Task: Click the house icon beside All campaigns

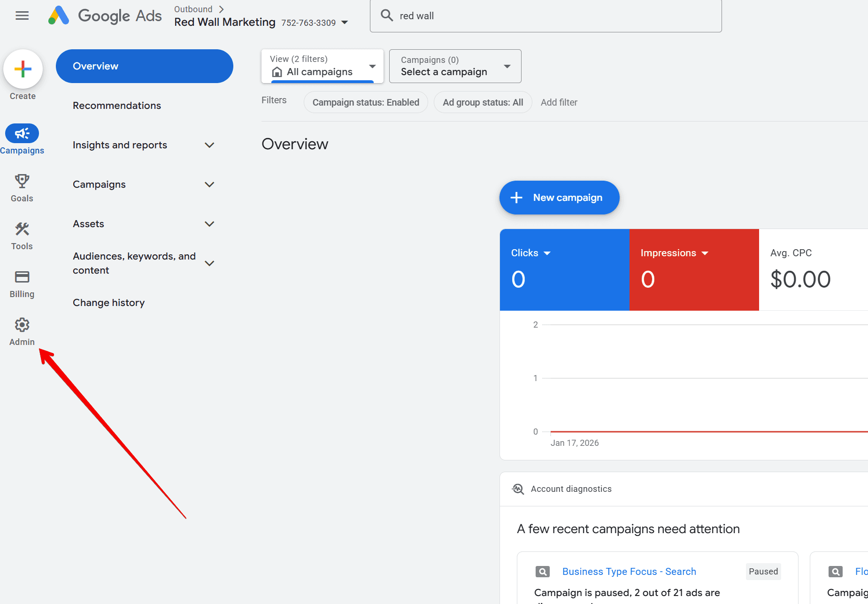Action: pos(277,72)
